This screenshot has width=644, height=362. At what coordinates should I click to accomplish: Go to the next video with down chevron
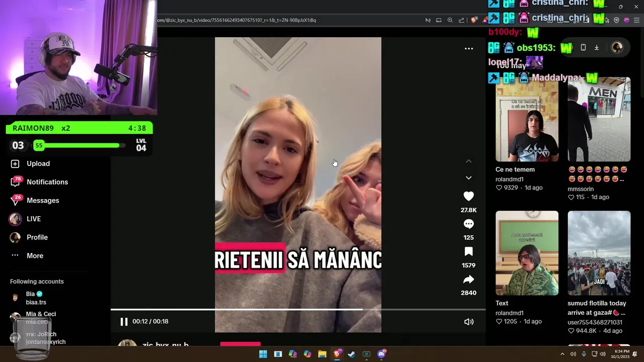pos(468,178)
